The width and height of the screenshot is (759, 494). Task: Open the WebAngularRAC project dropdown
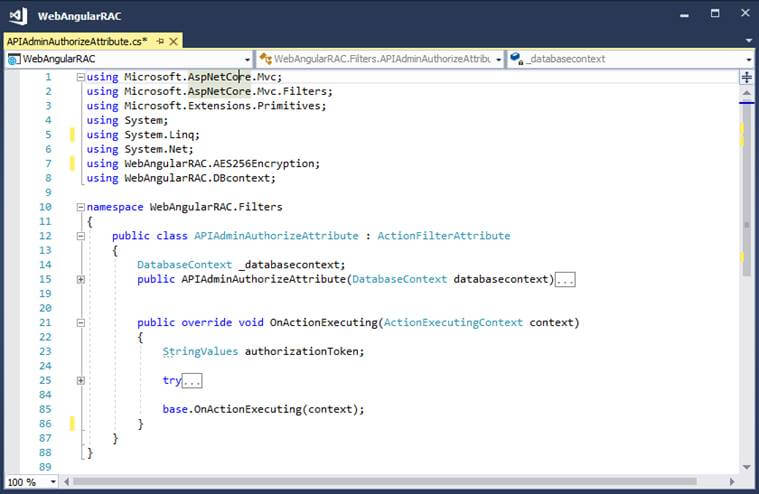(247, 60)
